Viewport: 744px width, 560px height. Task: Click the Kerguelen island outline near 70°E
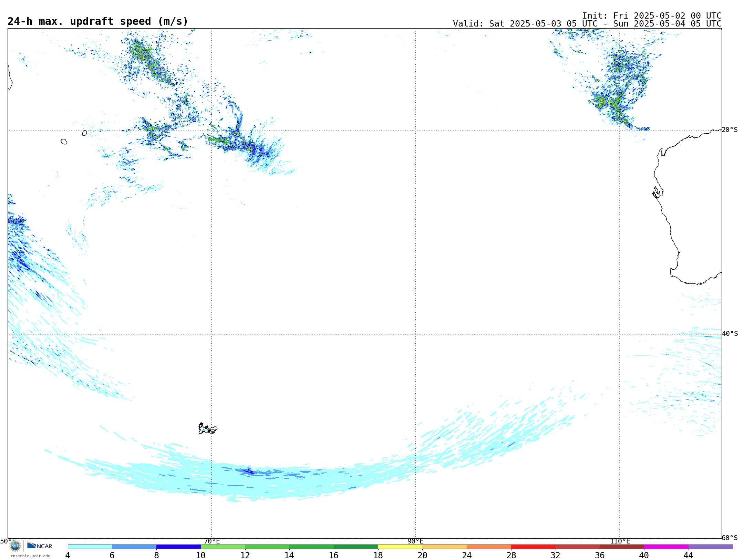tap(208, 428)
